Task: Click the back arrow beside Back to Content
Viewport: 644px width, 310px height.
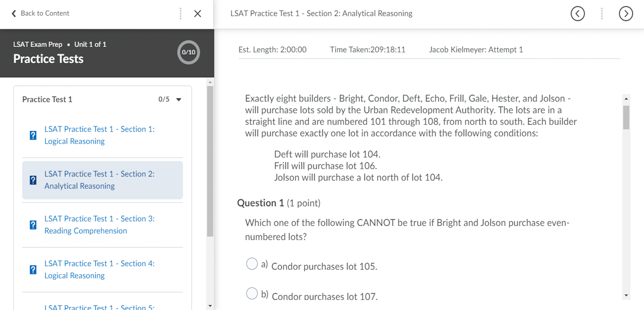Action: [x=14, y=13]
